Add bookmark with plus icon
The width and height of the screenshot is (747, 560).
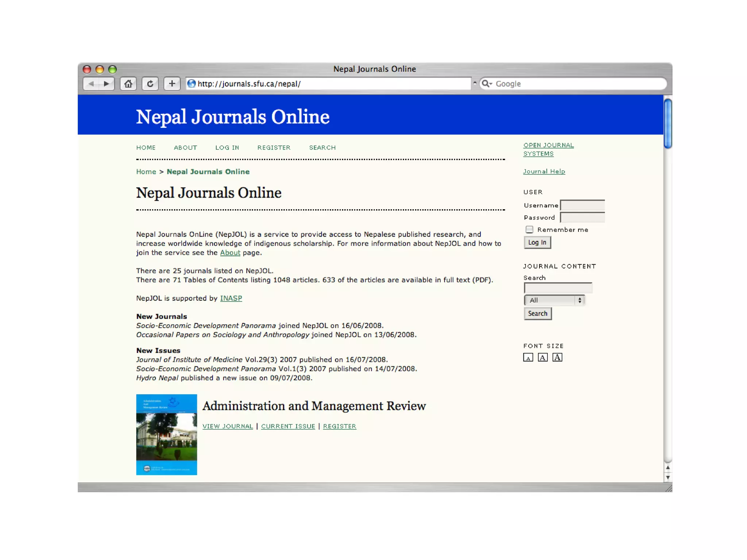pyautogui.click(x=172, y=84)
